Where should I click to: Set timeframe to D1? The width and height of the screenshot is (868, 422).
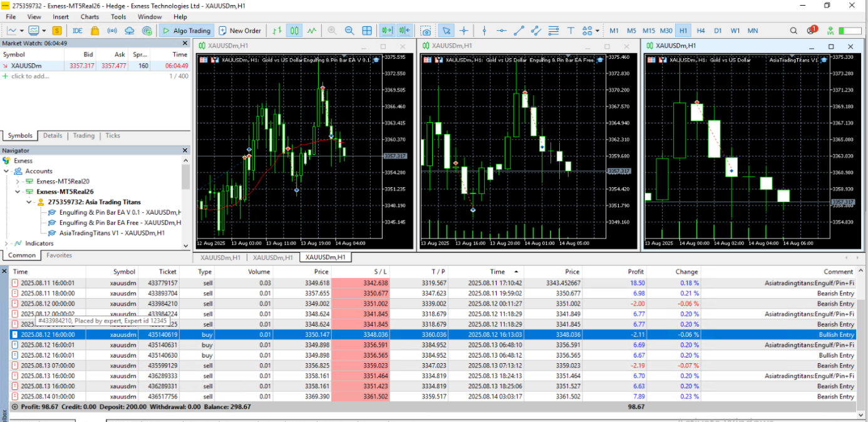[x=718, y=30]
